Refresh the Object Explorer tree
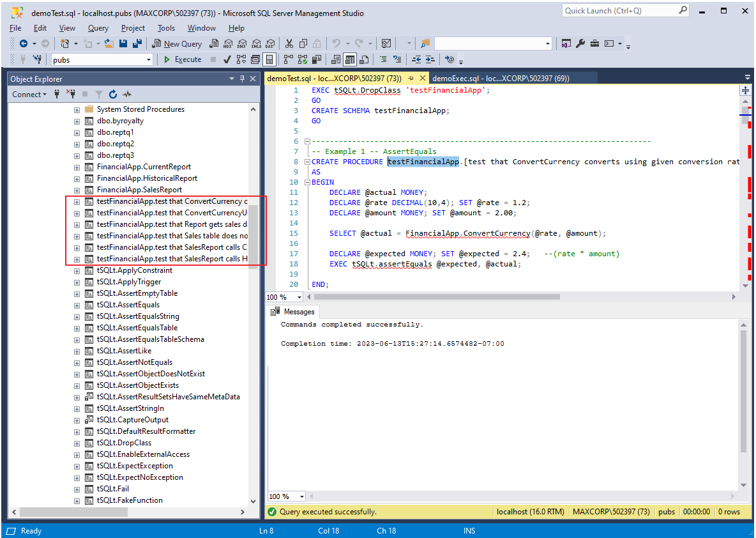 (112, 94)
